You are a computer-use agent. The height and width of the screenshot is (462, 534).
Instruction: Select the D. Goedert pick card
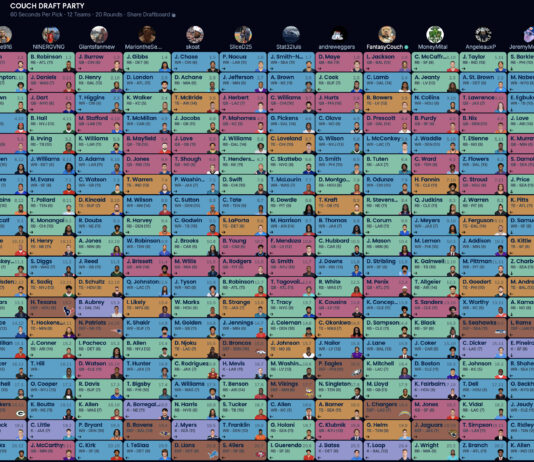point(483,287)
